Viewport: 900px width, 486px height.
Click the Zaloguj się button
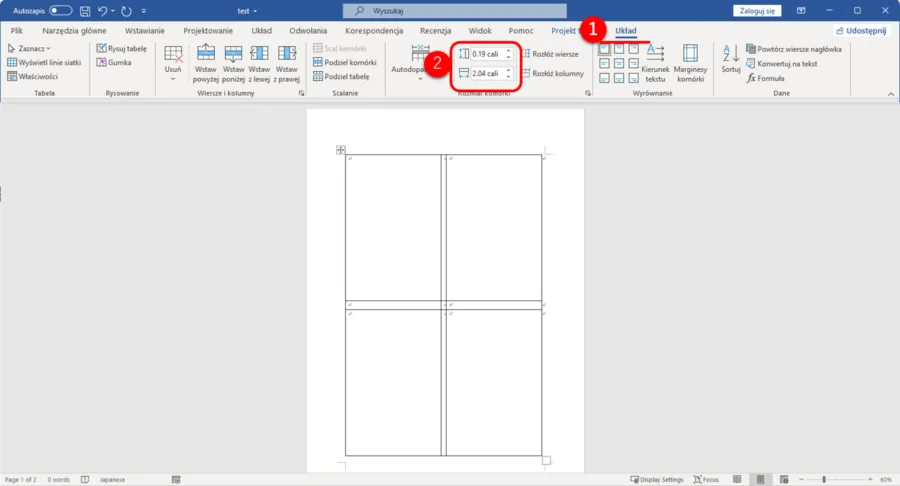[759, 10]
